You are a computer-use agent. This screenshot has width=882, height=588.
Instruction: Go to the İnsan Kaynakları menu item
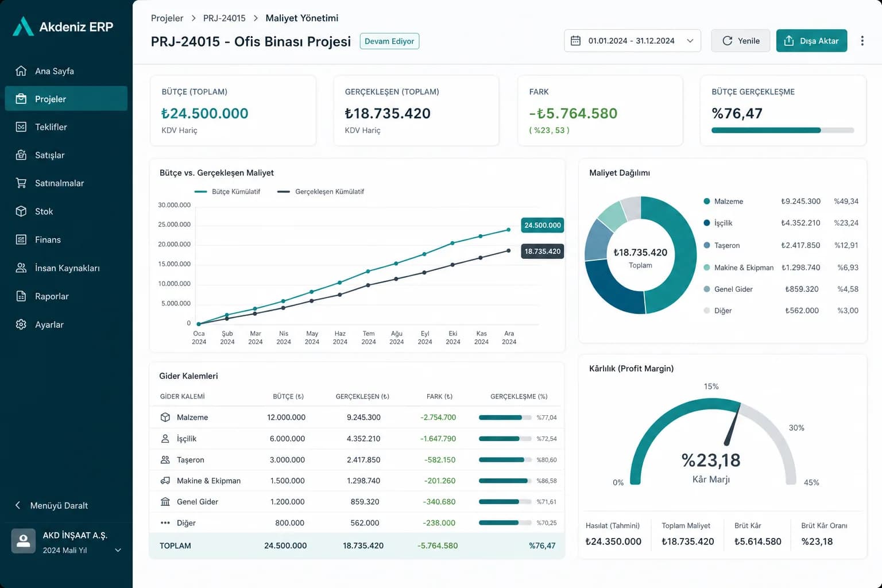66,268
